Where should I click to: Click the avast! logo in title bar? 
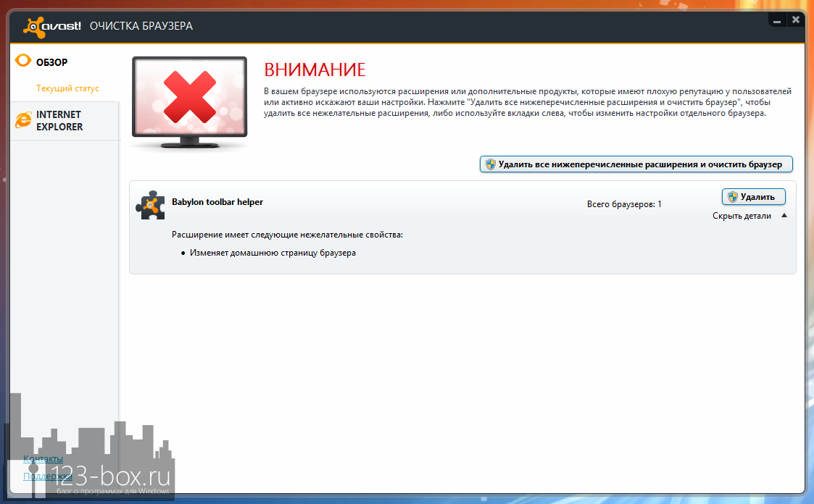(x=52, y=27)
